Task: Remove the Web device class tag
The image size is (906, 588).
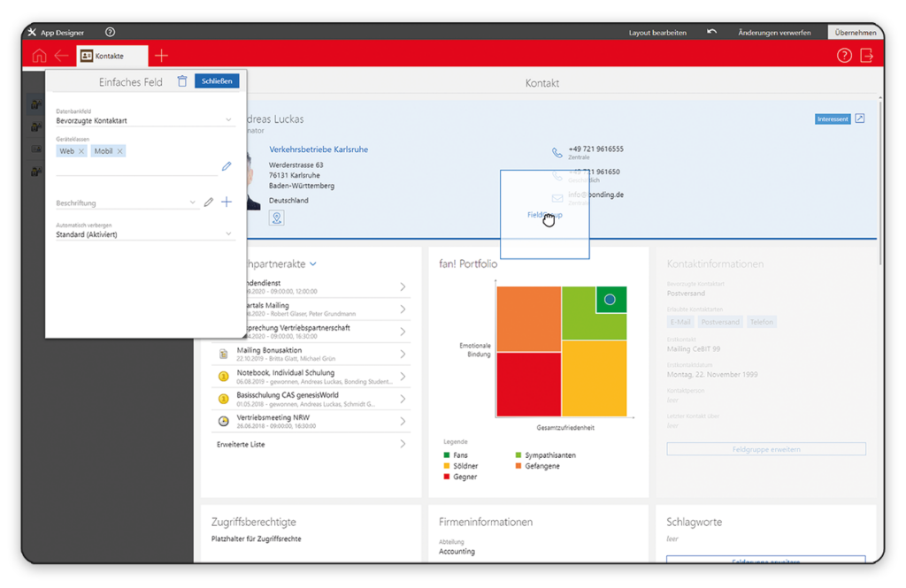Action: point(81,151)
